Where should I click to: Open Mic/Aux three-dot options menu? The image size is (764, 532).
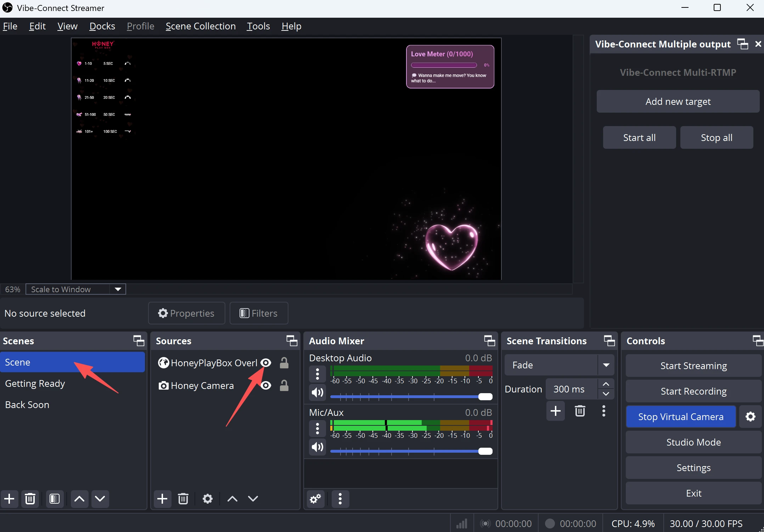point(317,428)
